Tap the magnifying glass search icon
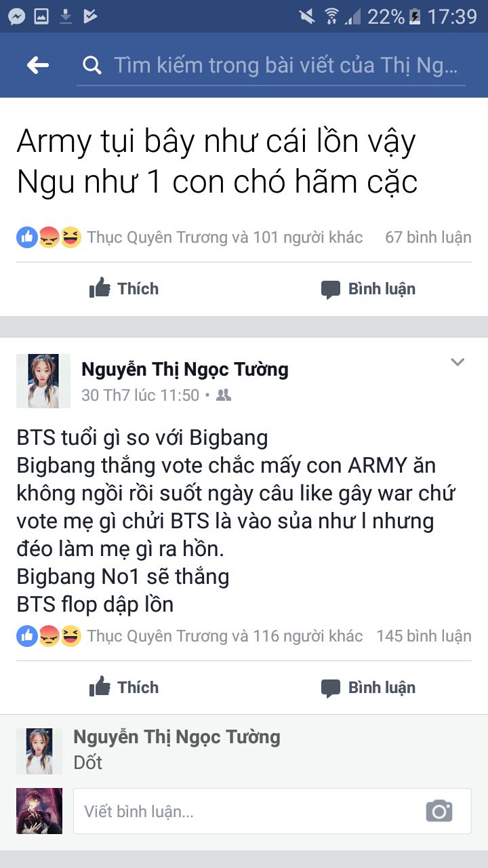 point(91,65)
